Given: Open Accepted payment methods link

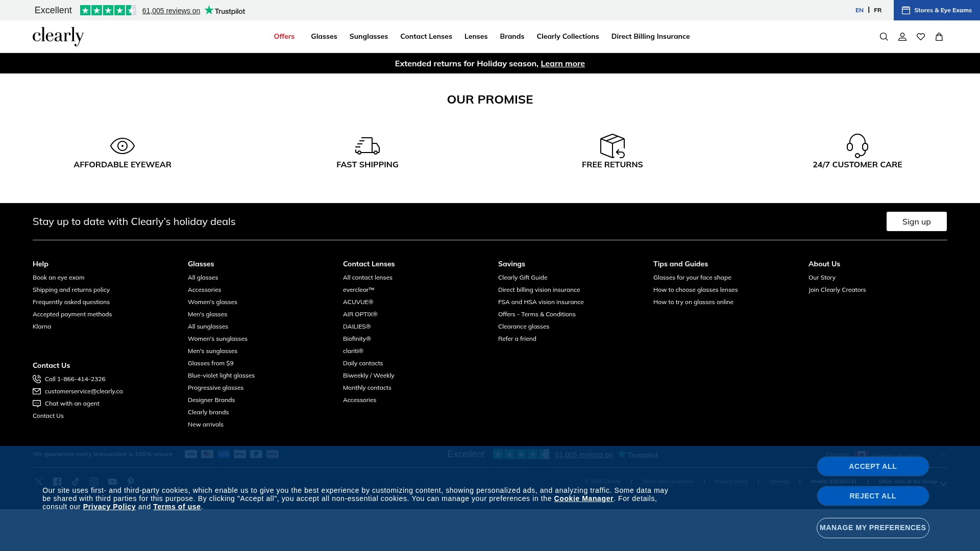Looking at the screenshot, I should click(72, 314).
